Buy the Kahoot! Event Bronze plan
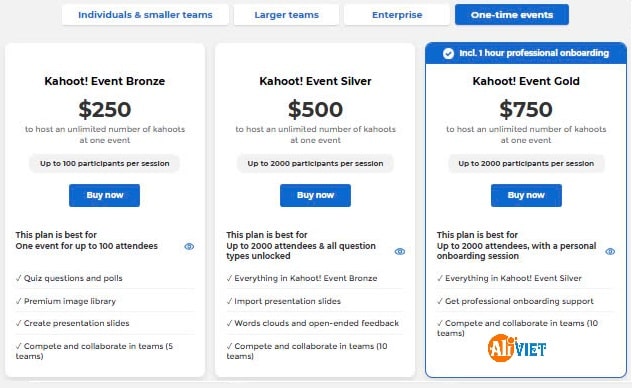The height and width of the screenshot is (388, 632). coord(104,195)
